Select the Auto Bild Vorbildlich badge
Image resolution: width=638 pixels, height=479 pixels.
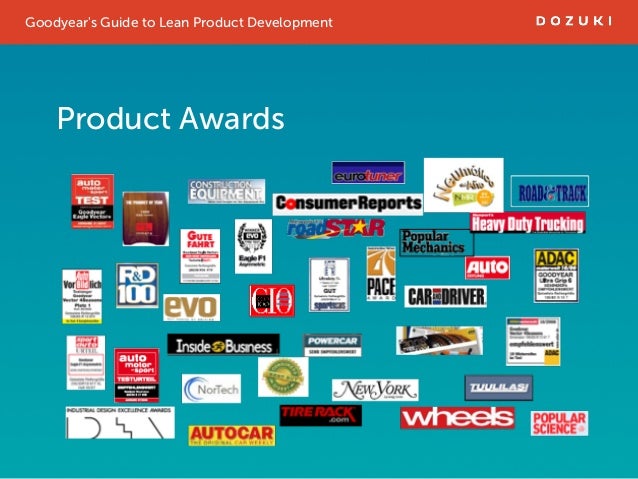click(x=82, y=297)
